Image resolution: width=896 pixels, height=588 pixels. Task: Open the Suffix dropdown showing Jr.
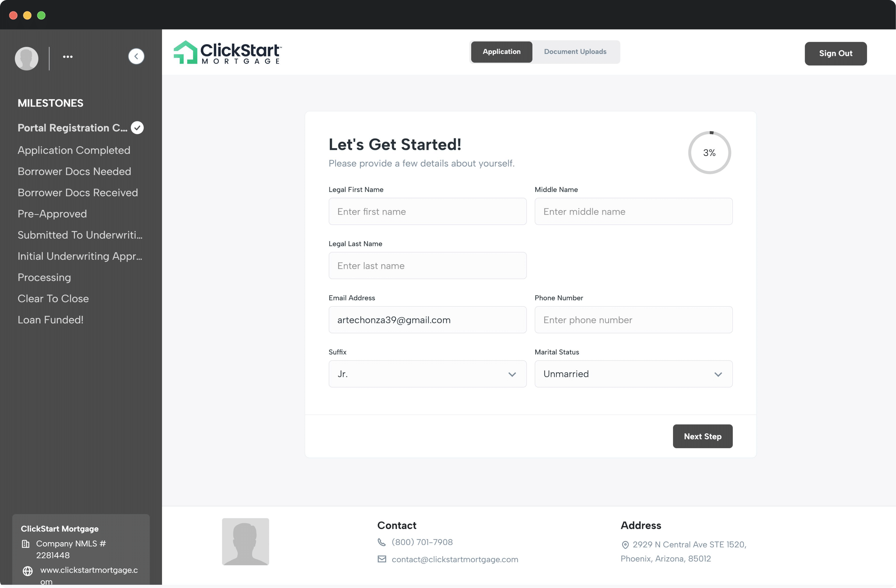427,374
